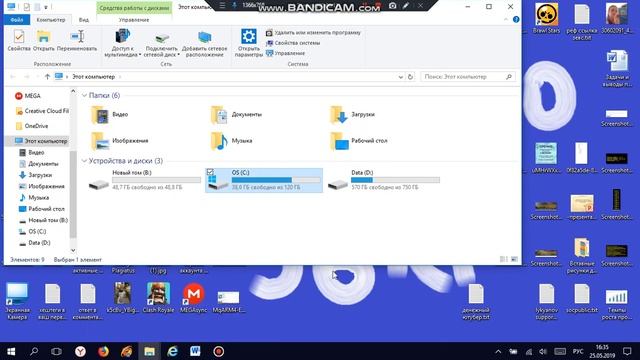Open Загрузки in navigation tree
This screenshot has height=360, width=640.
(x=36, y=175)
